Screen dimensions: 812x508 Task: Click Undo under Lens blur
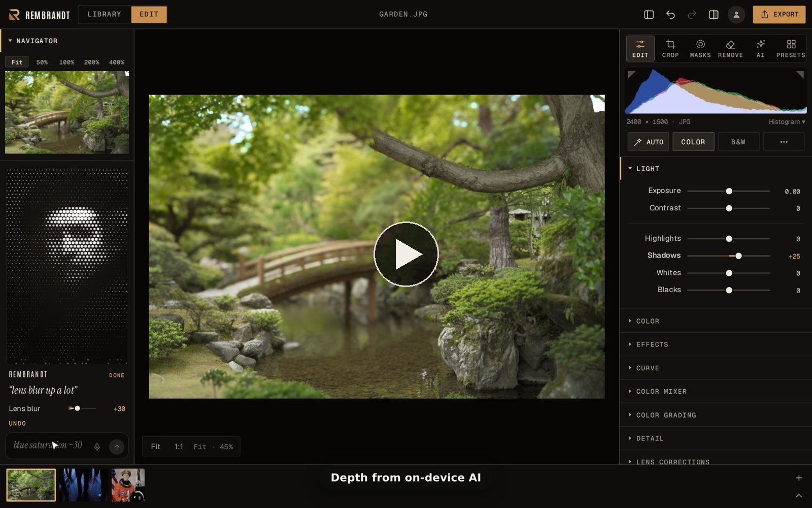click(x=17, y=423)
